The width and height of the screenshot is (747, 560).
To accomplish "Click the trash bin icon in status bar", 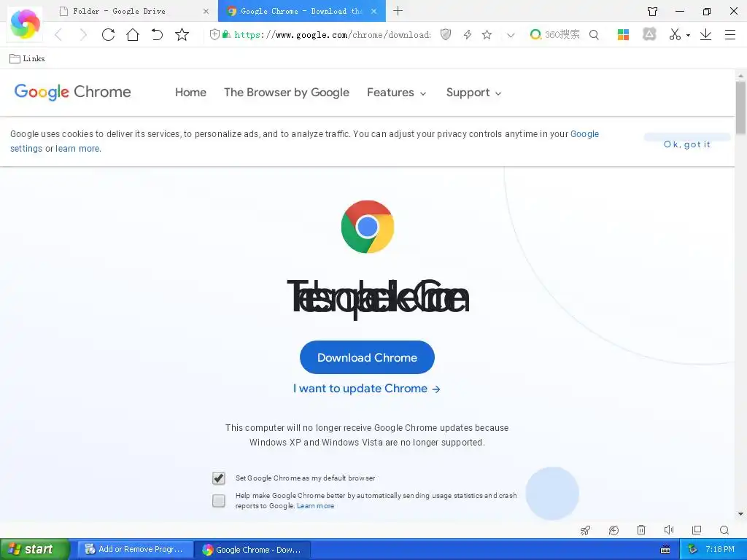I will pos(641,529).
